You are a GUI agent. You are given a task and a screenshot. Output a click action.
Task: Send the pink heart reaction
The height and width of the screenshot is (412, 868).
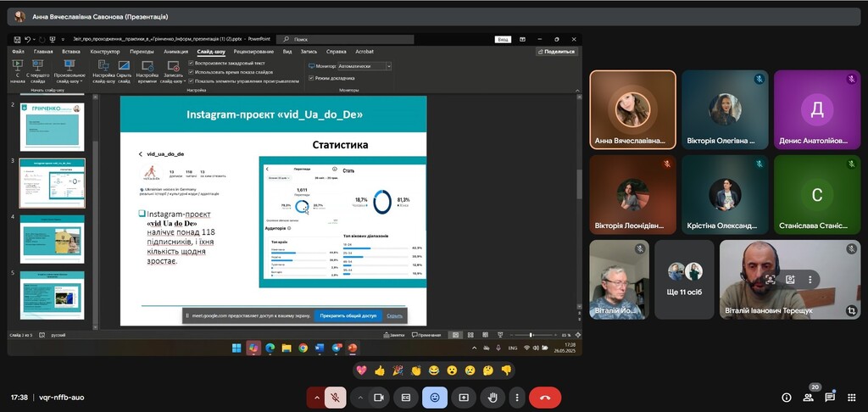tap(361, 370)
